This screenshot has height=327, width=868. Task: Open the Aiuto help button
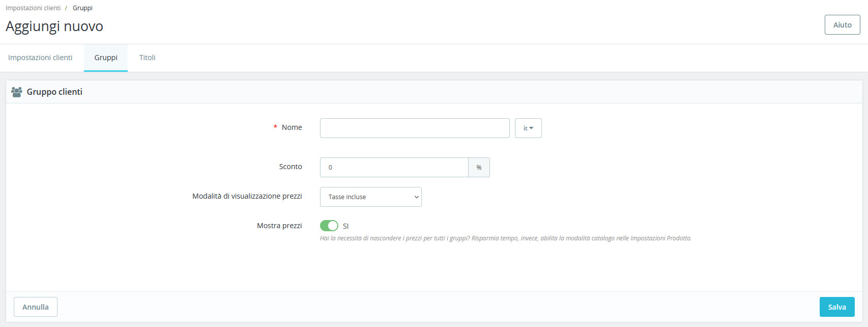(x=843, y=25)
